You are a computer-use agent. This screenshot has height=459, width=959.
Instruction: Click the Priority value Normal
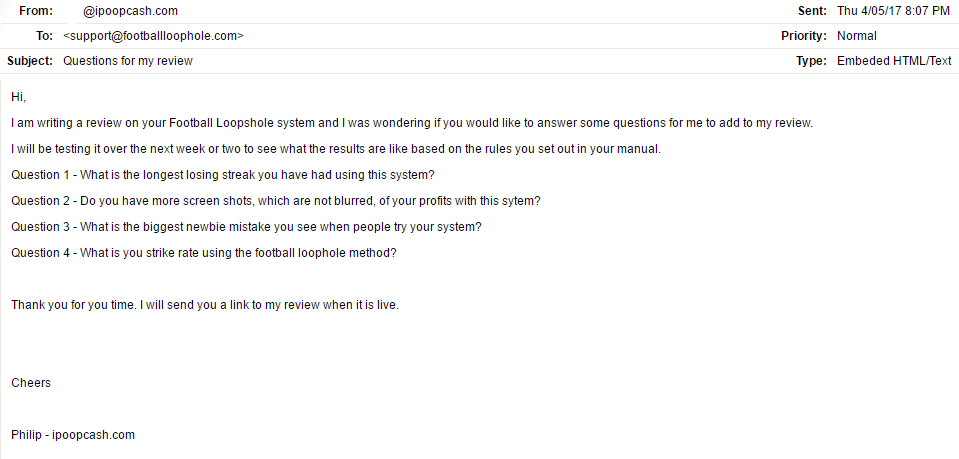857,36
